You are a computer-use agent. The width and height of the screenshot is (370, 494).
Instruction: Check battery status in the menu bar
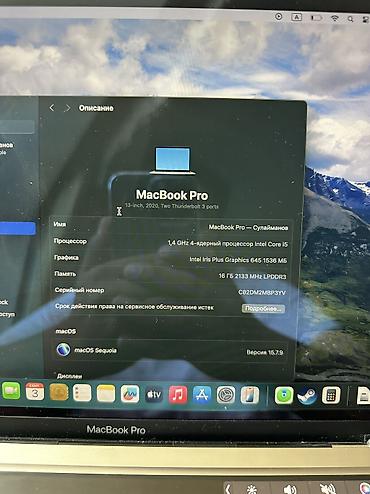tap(316, 18)
